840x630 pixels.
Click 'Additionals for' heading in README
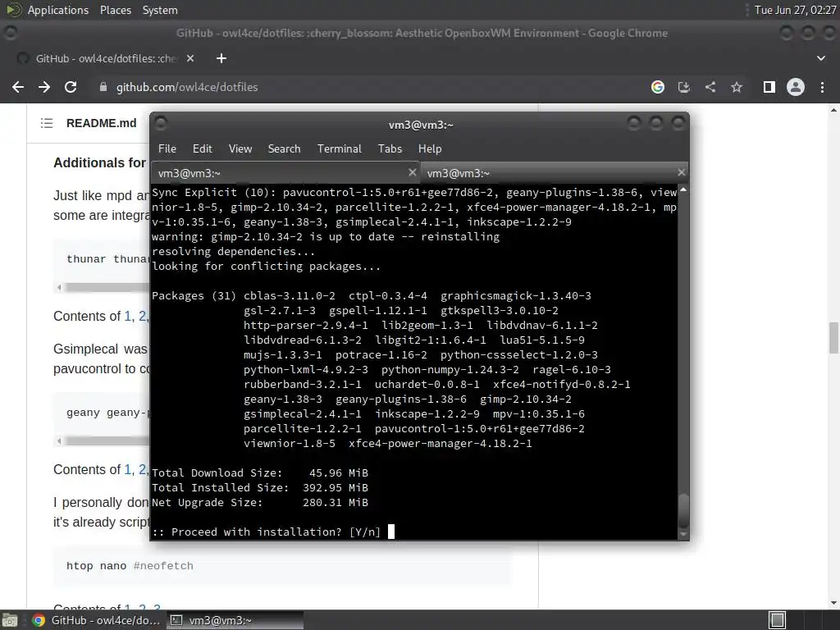[x=99, y=163]
